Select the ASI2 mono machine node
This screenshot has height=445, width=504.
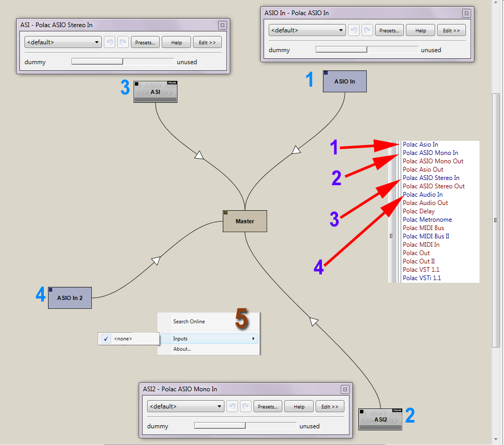380,419
